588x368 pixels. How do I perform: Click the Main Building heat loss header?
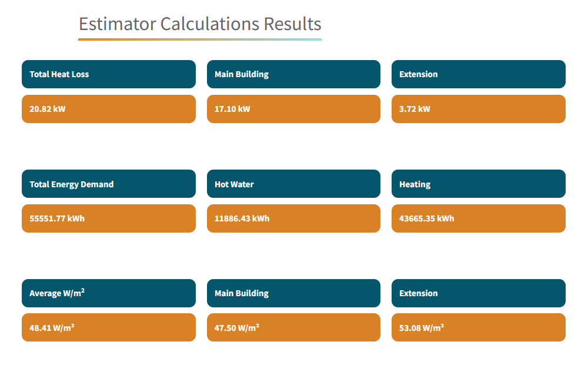(x=293, y=74)
